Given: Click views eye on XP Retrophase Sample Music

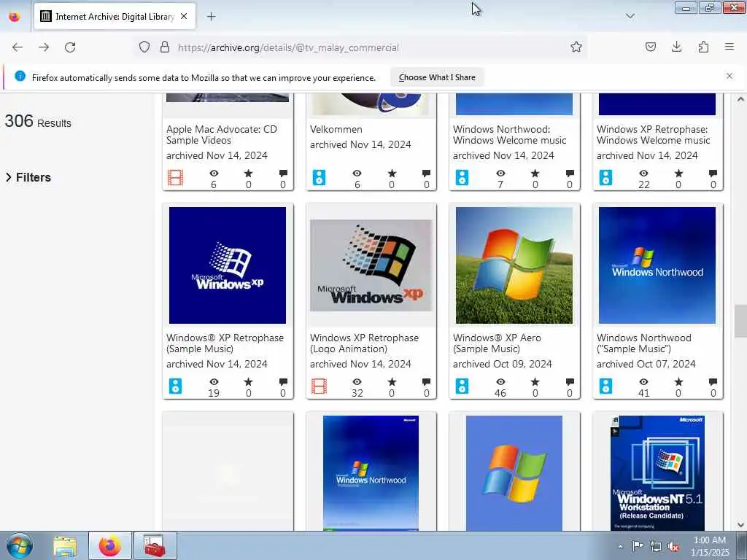Looking at the screenshot, I should pyautogui.click(x=214, y=382).
